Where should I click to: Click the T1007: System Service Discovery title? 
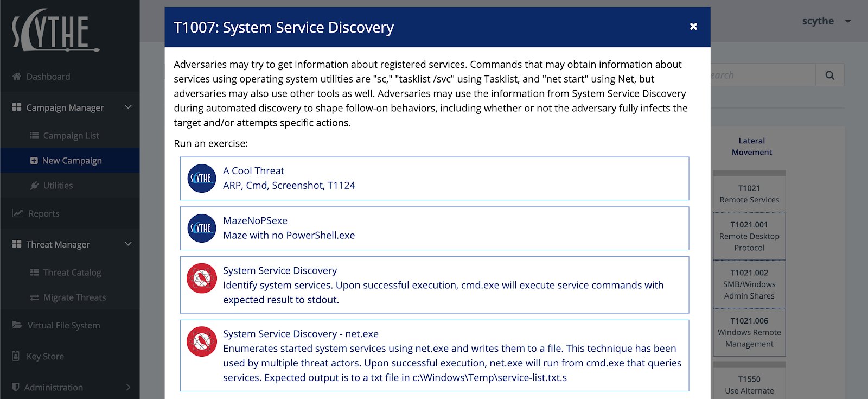pos(284,27)
